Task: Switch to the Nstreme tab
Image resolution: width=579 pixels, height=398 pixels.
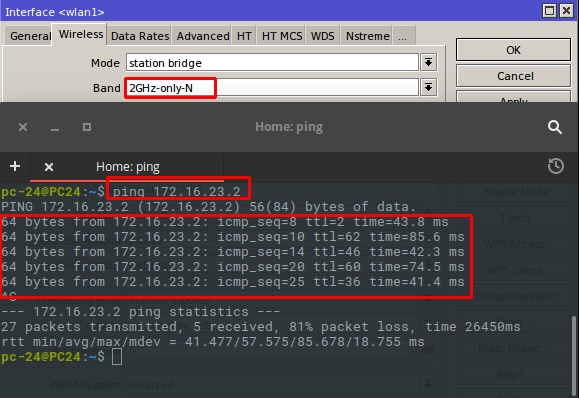Action: [367, 36]
